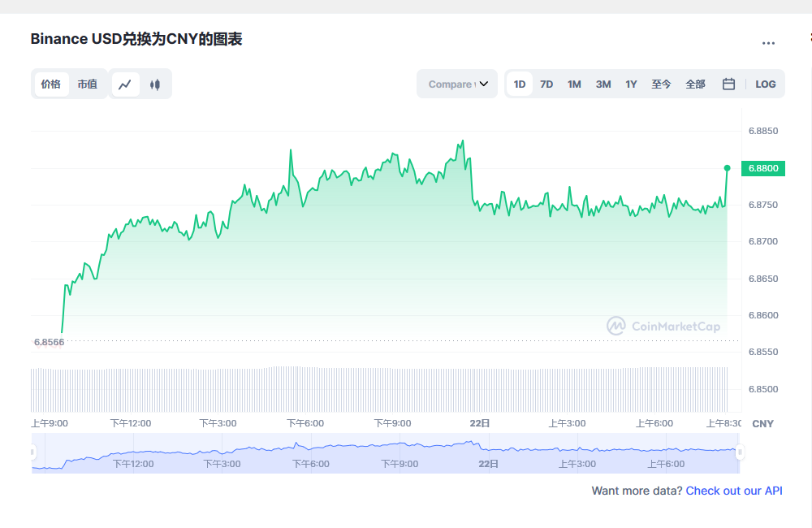Click the 6.8850 price axis label
812x528 pixels.
coord(763,131)
